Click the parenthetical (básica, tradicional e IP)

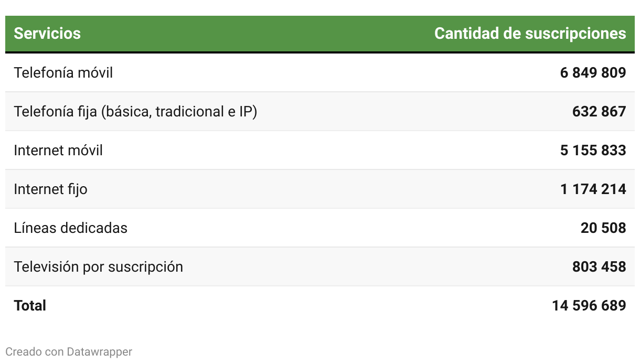pos(179,111)
